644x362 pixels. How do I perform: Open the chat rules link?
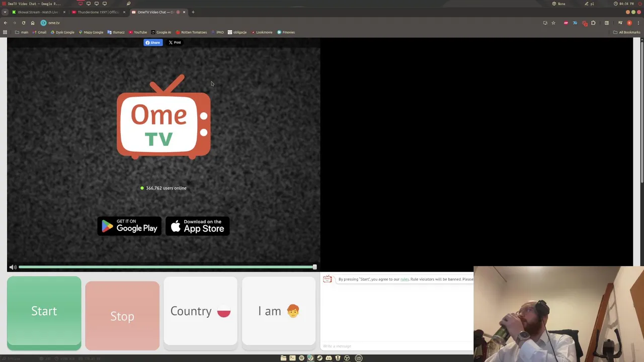(405, 279)
